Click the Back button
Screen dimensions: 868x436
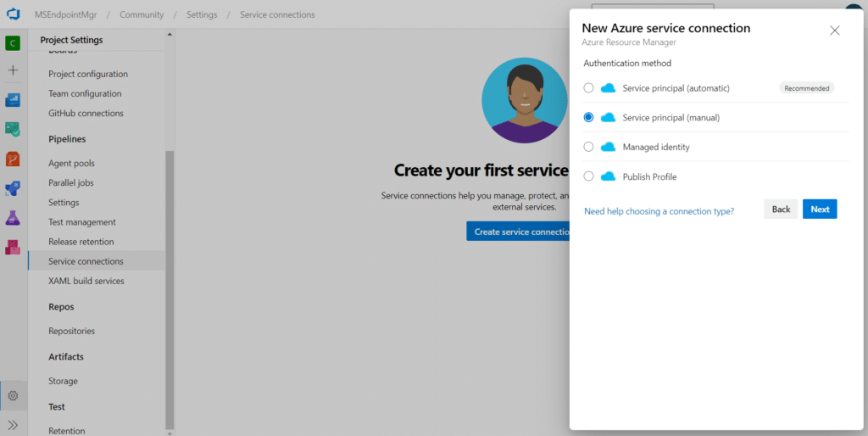click(x=781, y=209)
